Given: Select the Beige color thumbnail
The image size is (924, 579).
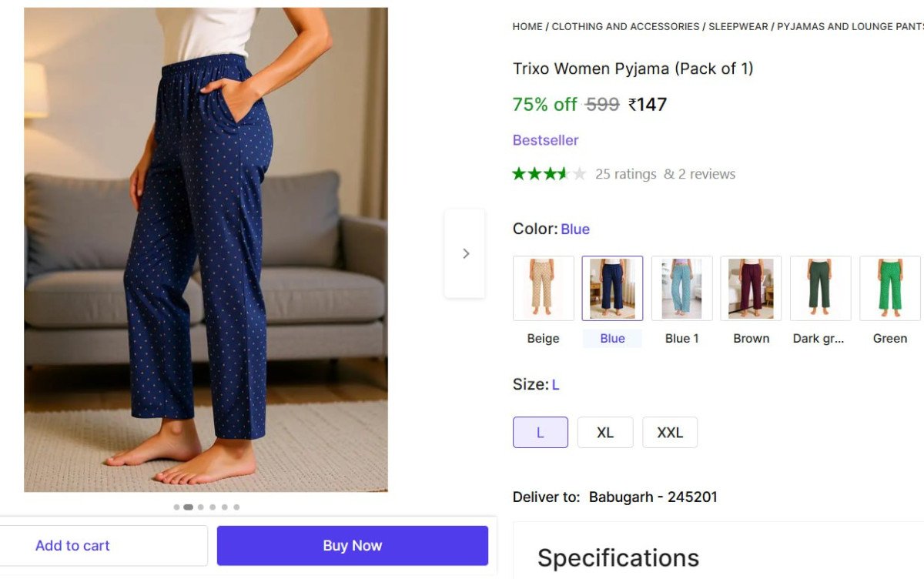Looking at the screenshot, I should point(543,288).
